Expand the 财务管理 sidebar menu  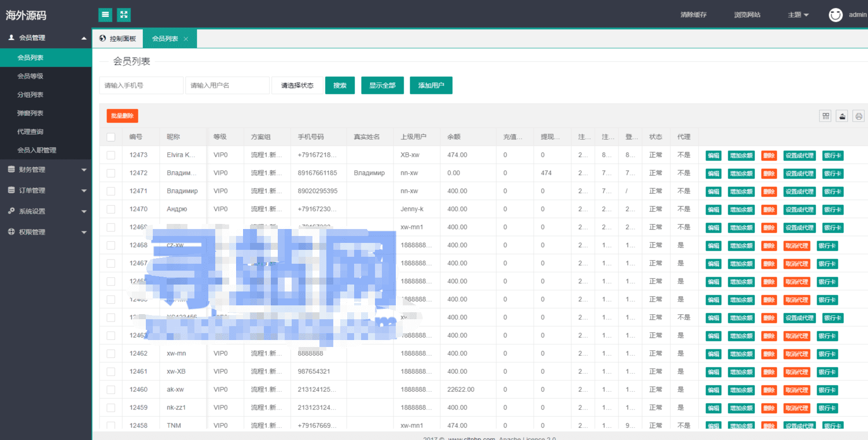(46, 170)
